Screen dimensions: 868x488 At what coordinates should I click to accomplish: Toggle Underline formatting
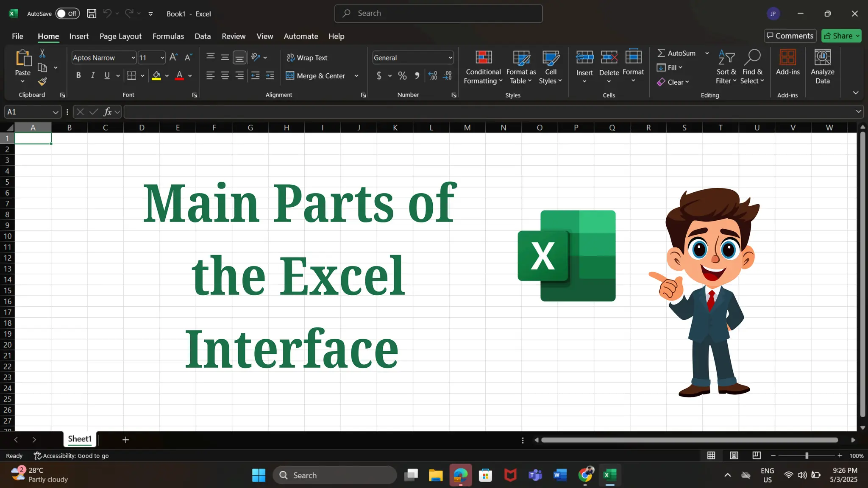107,75
